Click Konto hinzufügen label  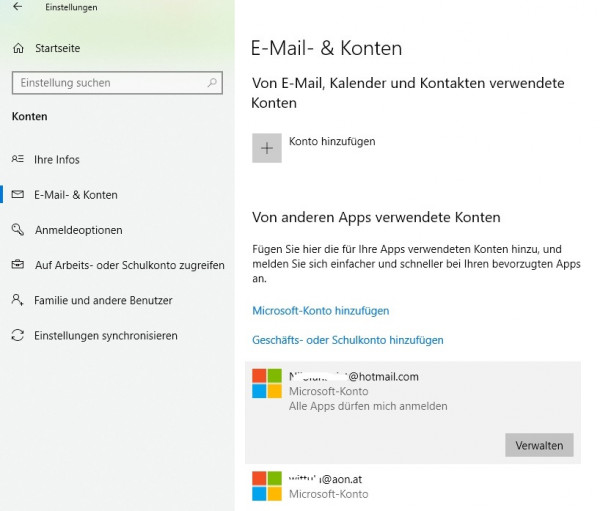tap(332, 142)
